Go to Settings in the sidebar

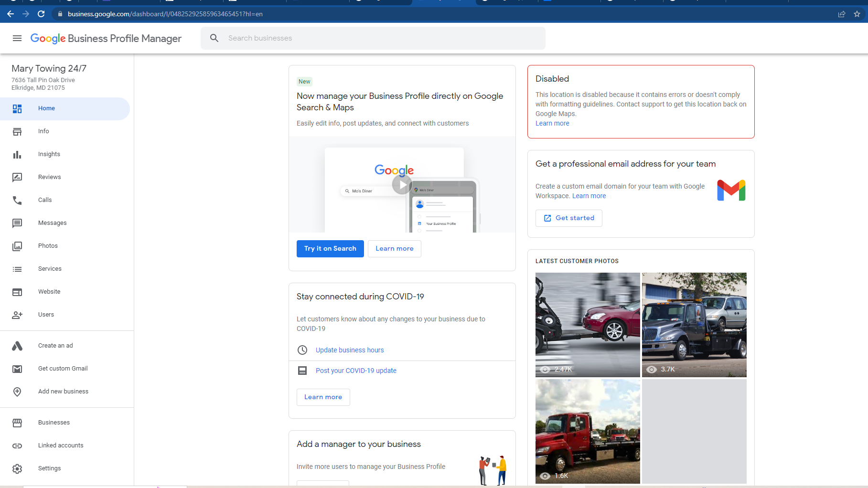[x=65, y=468]
